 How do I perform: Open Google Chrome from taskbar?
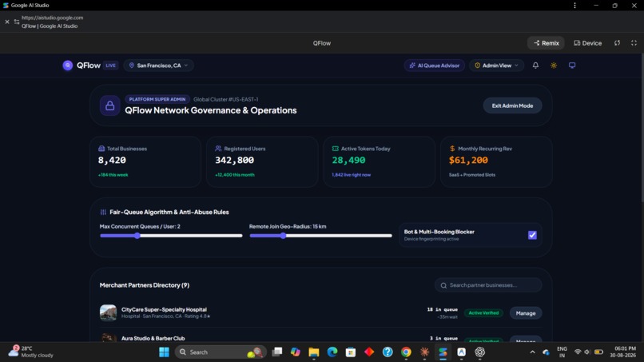(406, 352)
